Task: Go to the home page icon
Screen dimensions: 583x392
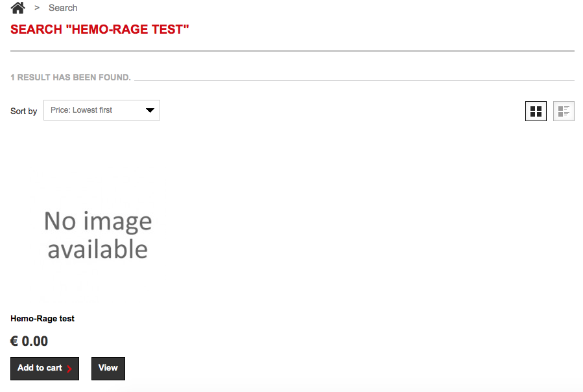Action: coord(18,7)
